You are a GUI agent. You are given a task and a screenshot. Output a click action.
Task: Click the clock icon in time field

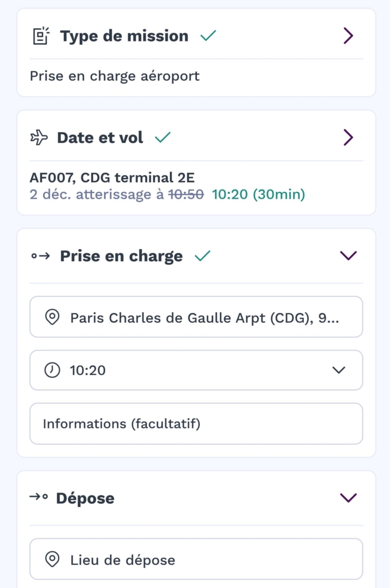[52, 370]
